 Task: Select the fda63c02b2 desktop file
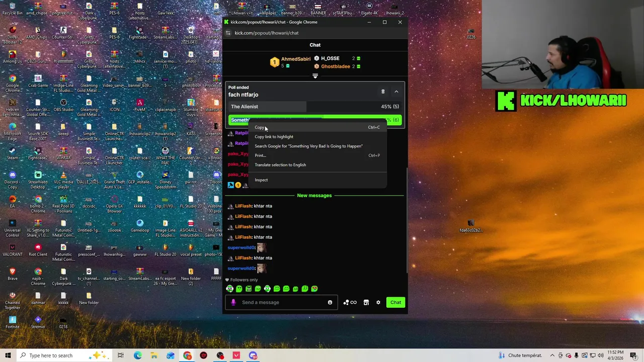pos(471,226)
